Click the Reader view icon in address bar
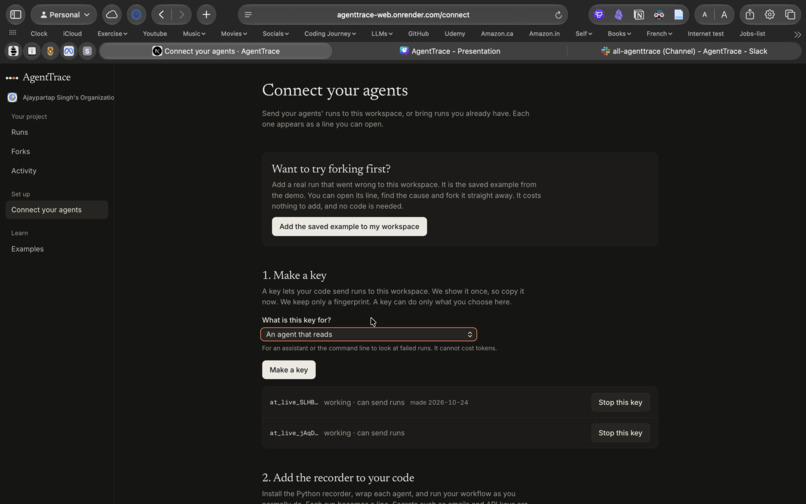 248,15
